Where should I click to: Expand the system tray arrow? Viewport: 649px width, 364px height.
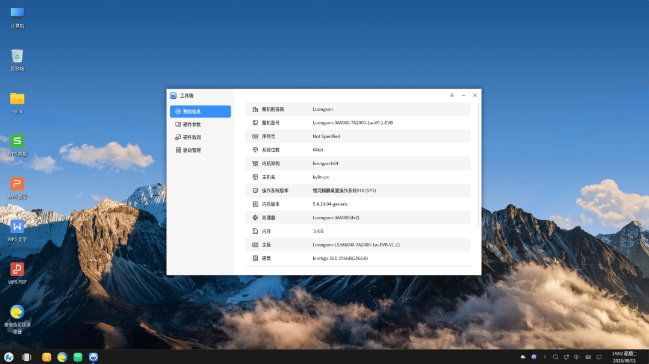pyautogui.click(x=545, y=357)
